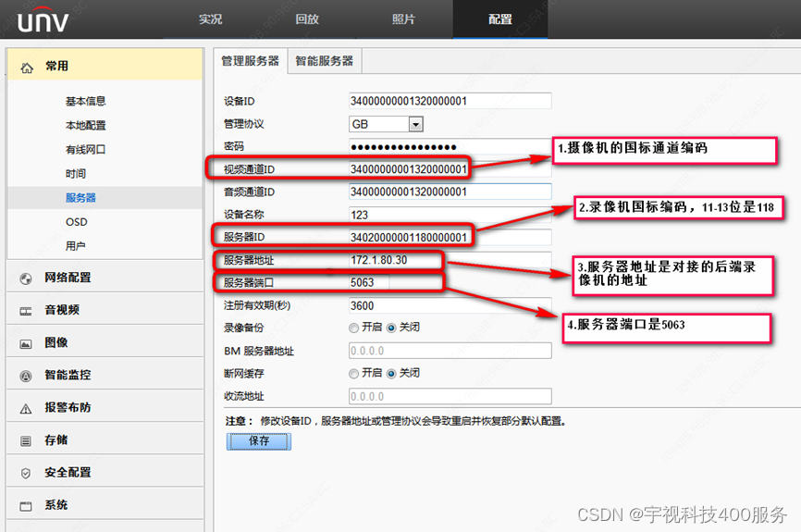Click the storage icon beside 存储
Viewport: 801px width, 532px height.
(26, 440)
